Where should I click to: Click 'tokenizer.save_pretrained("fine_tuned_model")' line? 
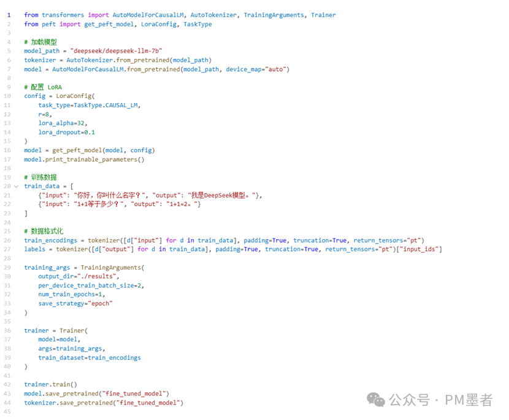click(104, 403)
